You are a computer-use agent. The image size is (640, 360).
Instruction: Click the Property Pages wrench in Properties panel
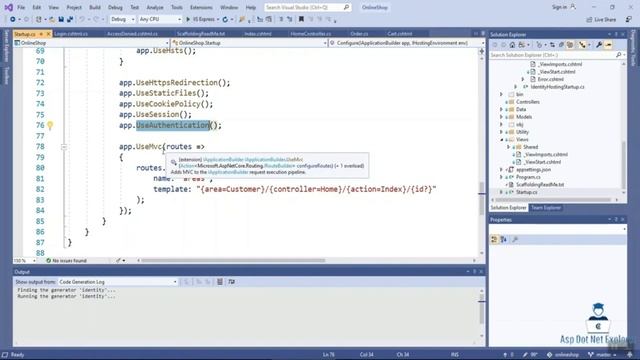click(x=515, y=240)
